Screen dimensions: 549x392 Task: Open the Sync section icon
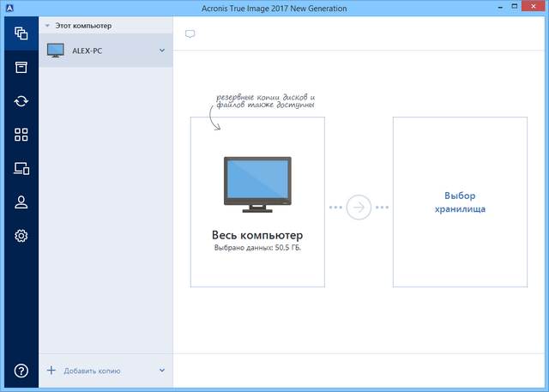tap(19, 101)
